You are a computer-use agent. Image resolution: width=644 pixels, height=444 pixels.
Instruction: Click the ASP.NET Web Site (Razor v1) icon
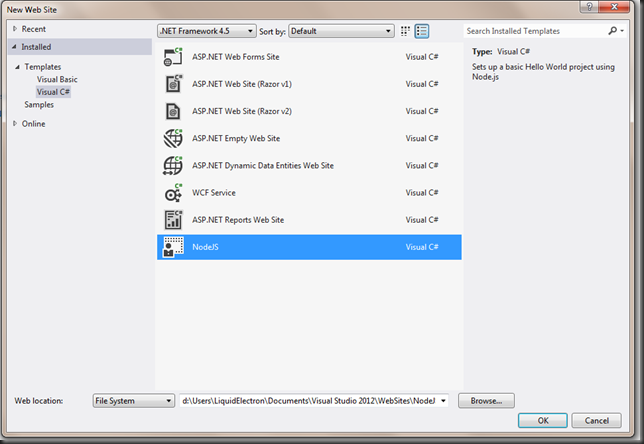pyautogui.click(x=171, y=84)
